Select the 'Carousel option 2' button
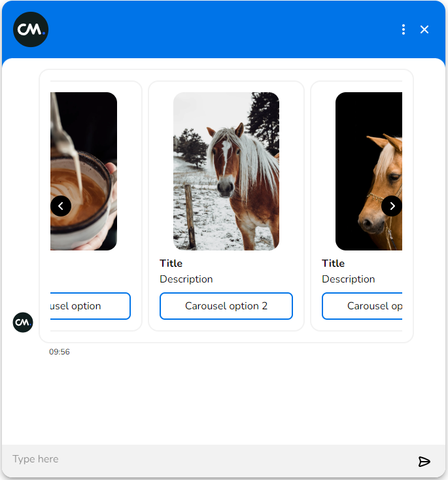 (226, 306)
